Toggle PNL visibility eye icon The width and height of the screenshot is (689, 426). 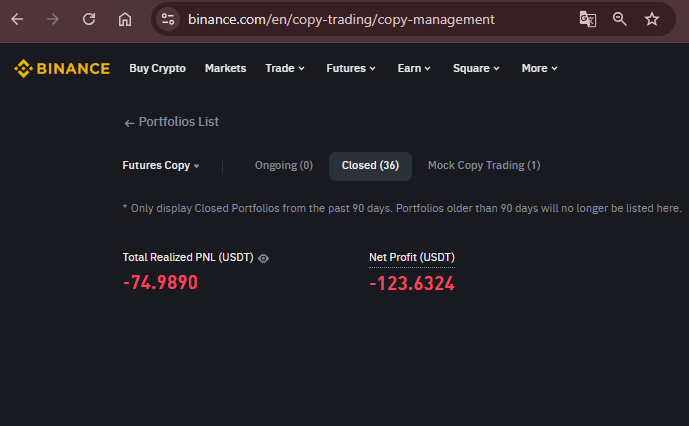(263, 259)
